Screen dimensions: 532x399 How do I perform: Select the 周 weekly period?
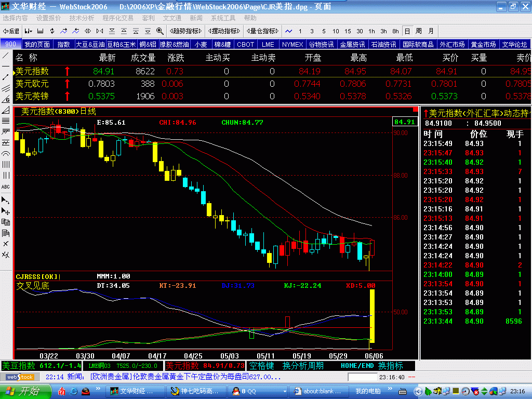419,31
